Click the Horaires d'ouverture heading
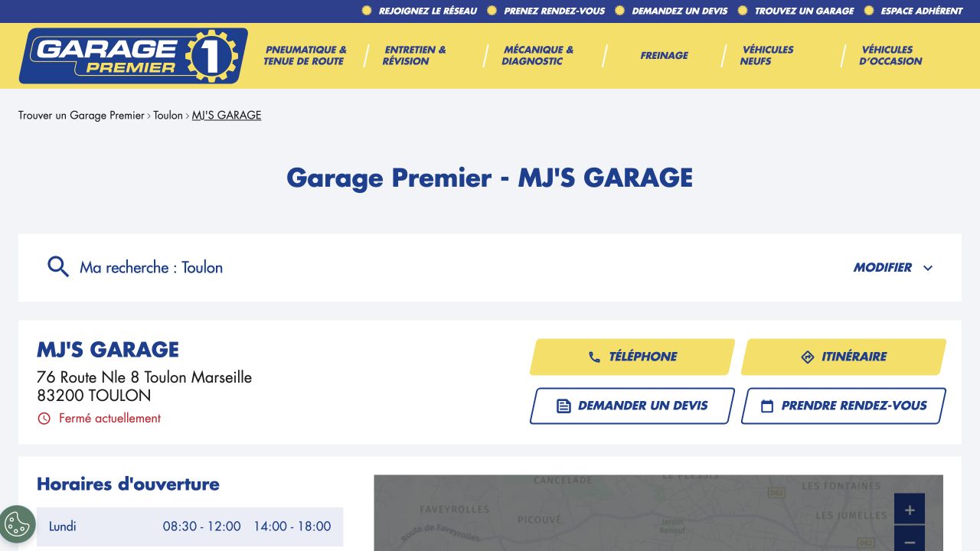 pyautogui.click(x=128, y=484)
